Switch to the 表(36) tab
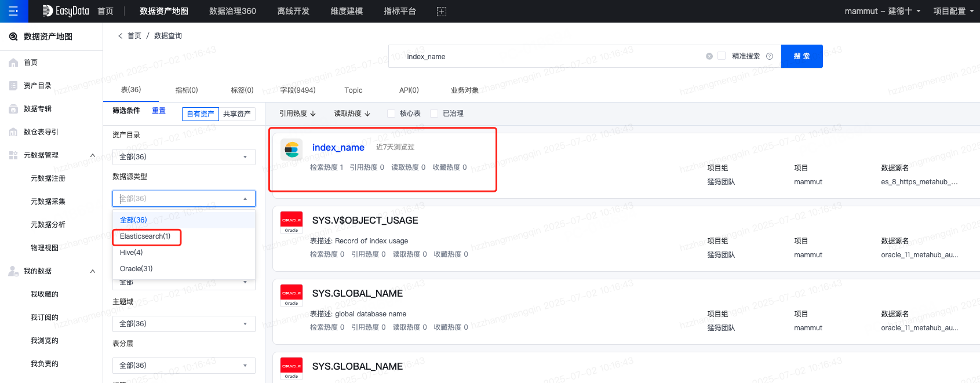 [131, 90]
